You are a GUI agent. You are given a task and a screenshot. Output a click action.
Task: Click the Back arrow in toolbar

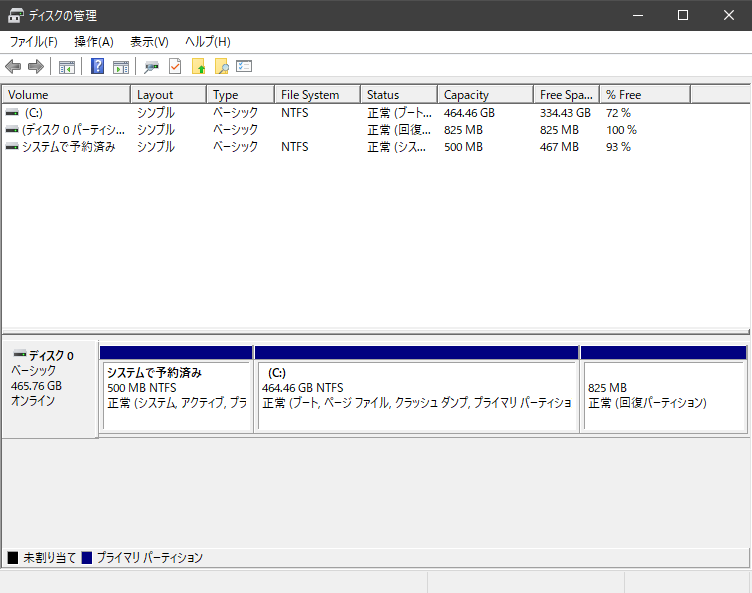pyautogui.click(x=13, y=66)
